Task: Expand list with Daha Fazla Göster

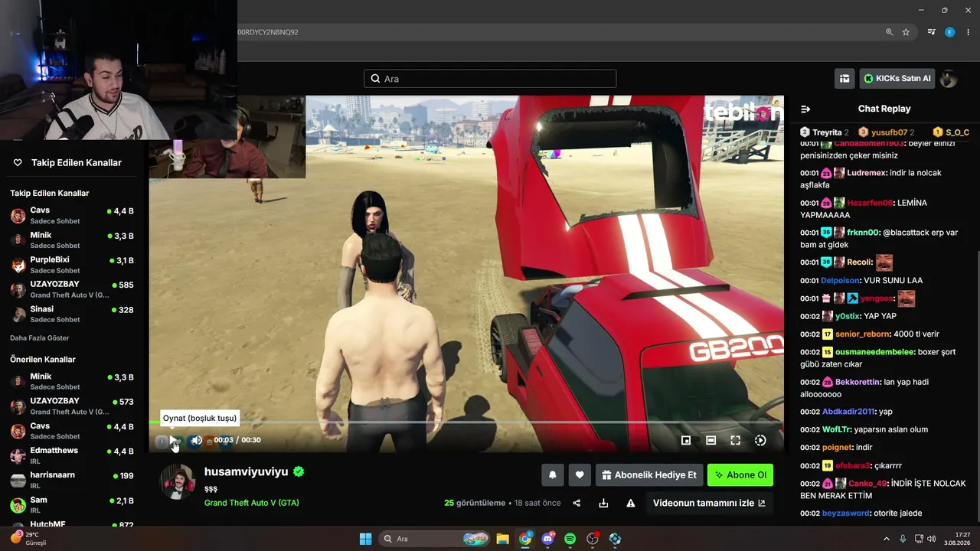Action: point(40,338)
